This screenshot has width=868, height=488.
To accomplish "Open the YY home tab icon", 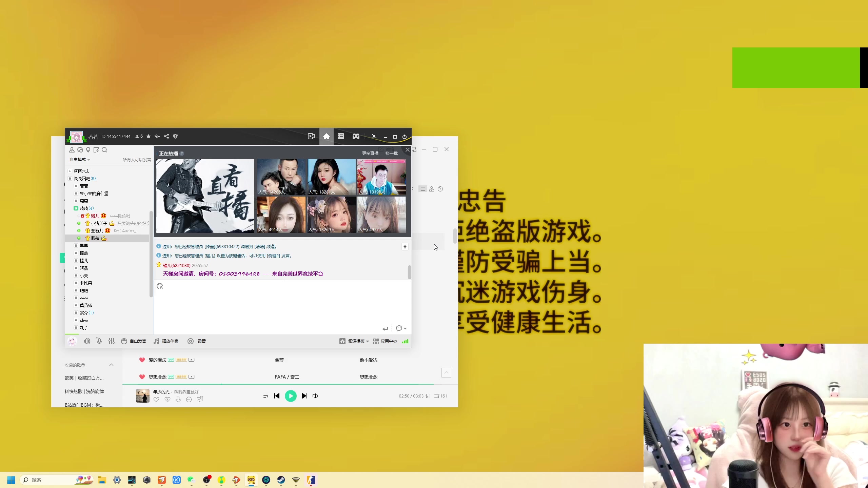I will [x=326, y=136].
